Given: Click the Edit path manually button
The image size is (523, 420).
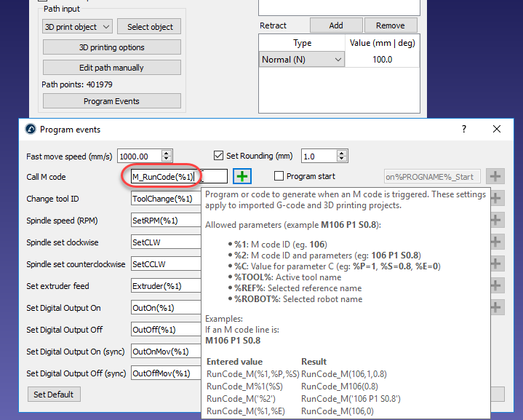Looking at the screenshot, I should 111,68.
